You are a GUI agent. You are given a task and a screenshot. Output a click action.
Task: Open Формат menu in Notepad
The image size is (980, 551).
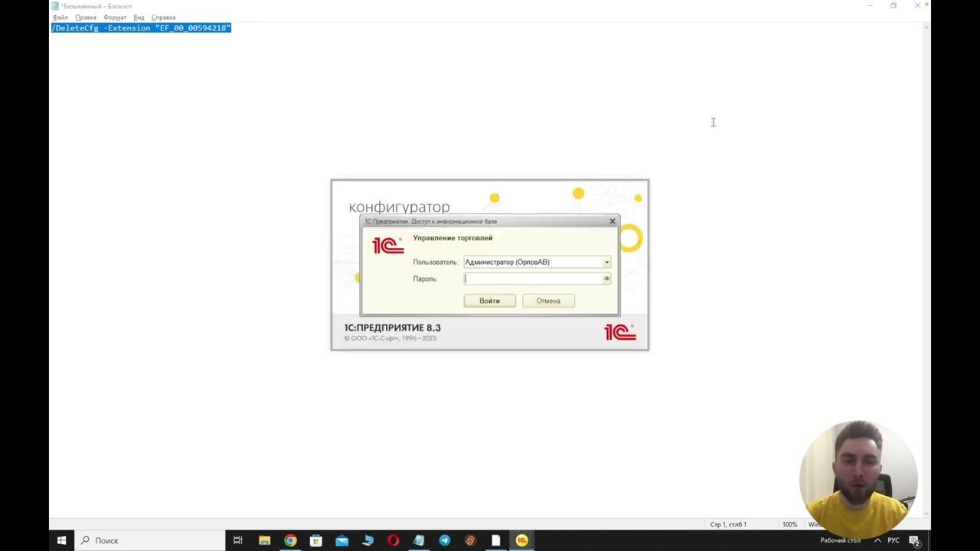pyautogui.click(x=115, y=18)
